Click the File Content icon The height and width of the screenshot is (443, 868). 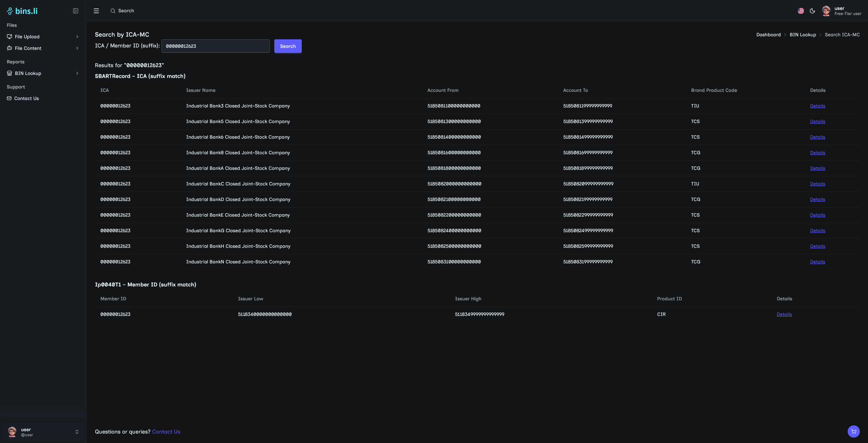pos(9,48)
